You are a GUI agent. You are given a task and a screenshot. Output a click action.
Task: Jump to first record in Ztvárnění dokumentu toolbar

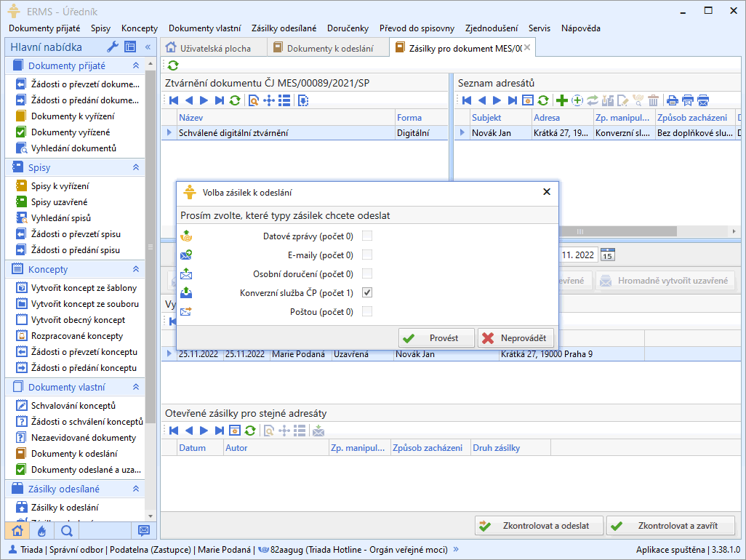(x=173, y=100)
